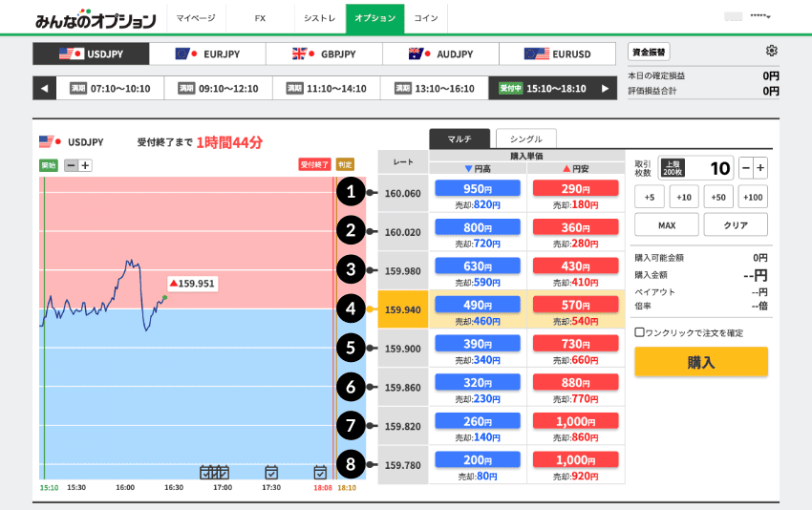Zoom in chart with plus button
Screen dimensions: 812x510
tap(85, 165)
